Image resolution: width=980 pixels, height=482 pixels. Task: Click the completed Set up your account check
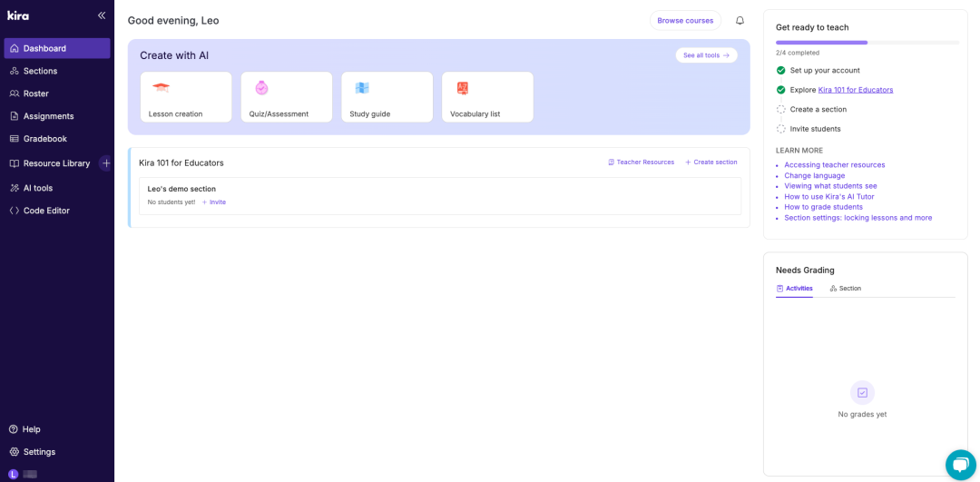(x=781, y=71)
